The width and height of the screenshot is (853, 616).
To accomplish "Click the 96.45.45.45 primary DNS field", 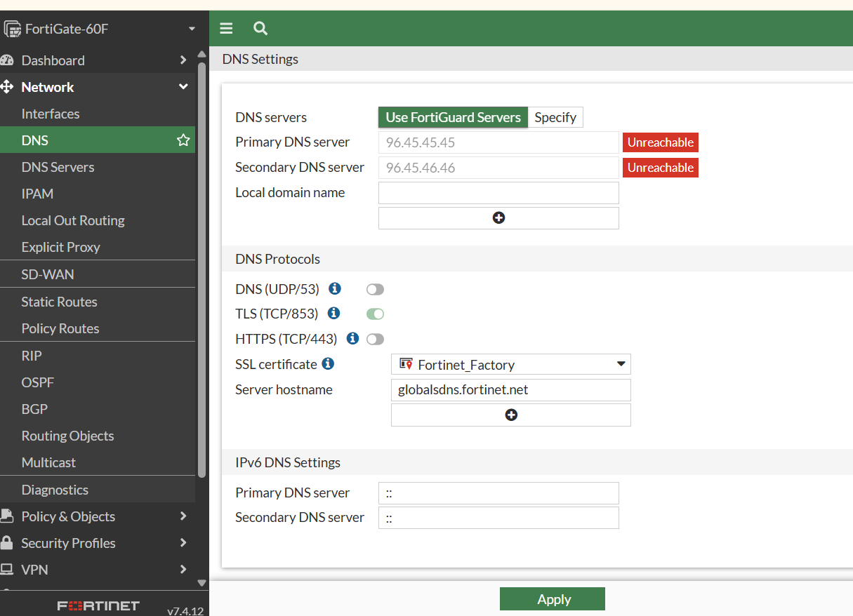I will [x=498, y=142].
